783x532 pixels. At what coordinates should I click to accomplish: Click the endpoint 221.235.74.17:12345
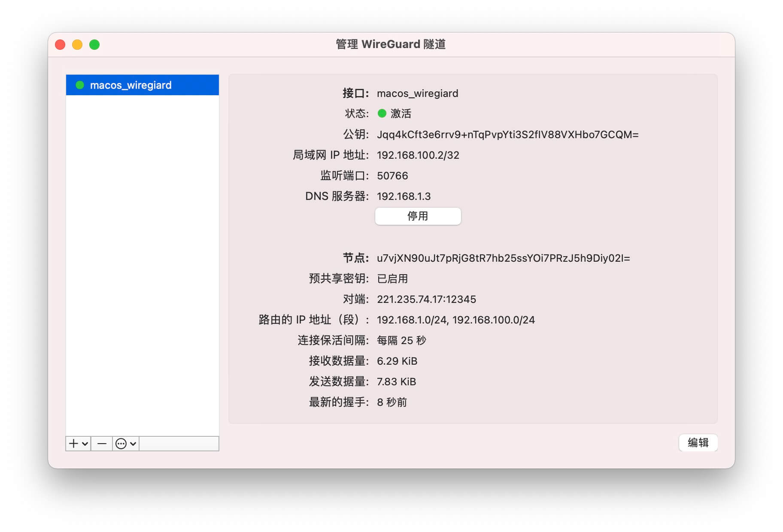pyautogui.click(x=426, y=299)
